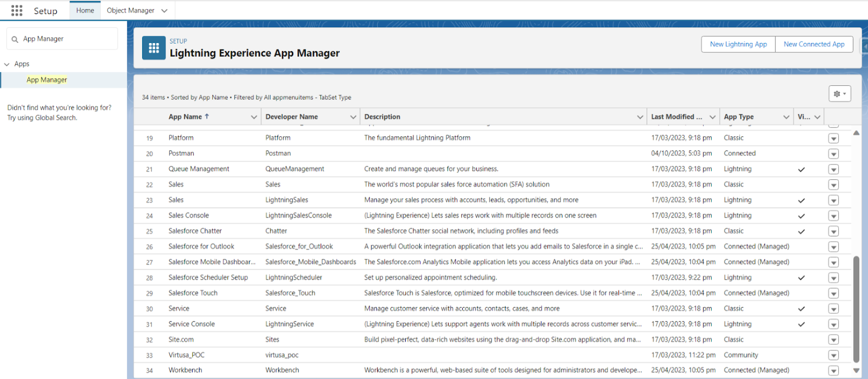Image resolution: width=868 pixels, height=379 pixels.
Task: Open App Name column menu chevron
Action: [253, 117]
